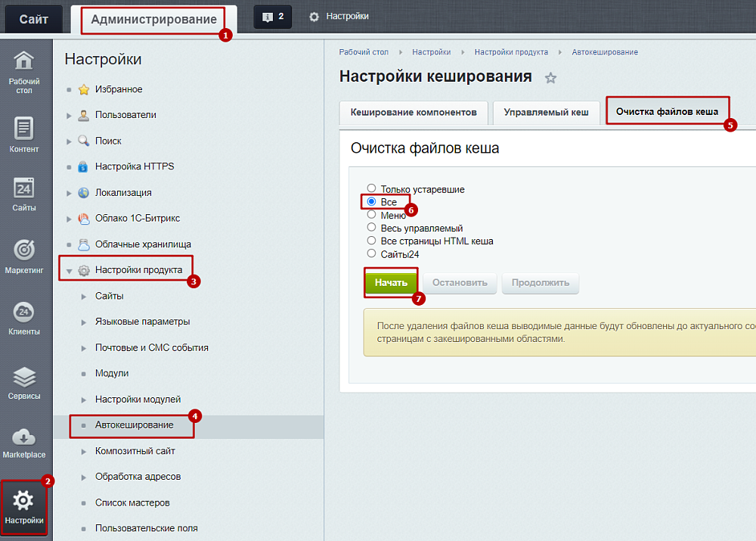This screenshot has width=756, height=541.
Task: Open the notifications counter showing 2
Action: (273, 17)
